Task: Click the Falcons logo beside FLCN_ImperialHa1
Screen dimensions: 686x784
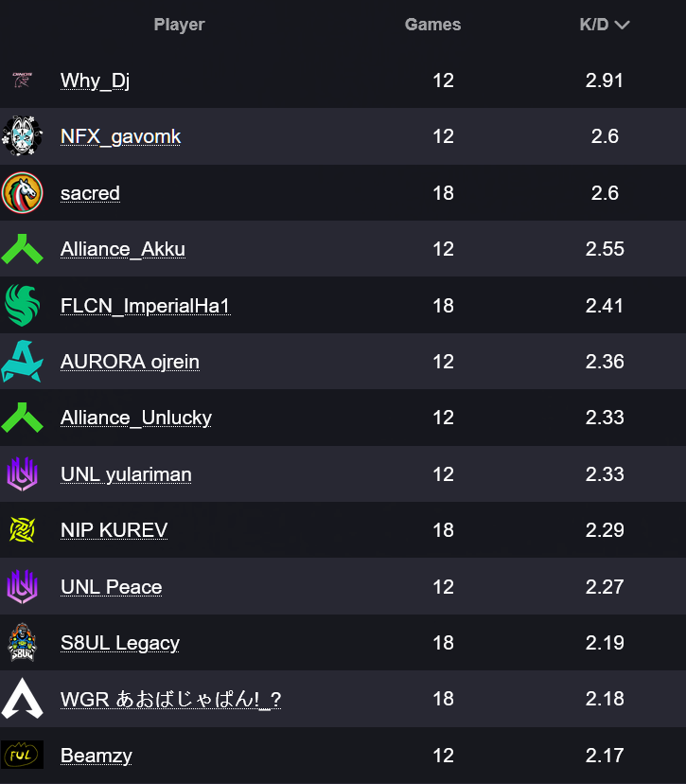Action: tap(22, 305)
